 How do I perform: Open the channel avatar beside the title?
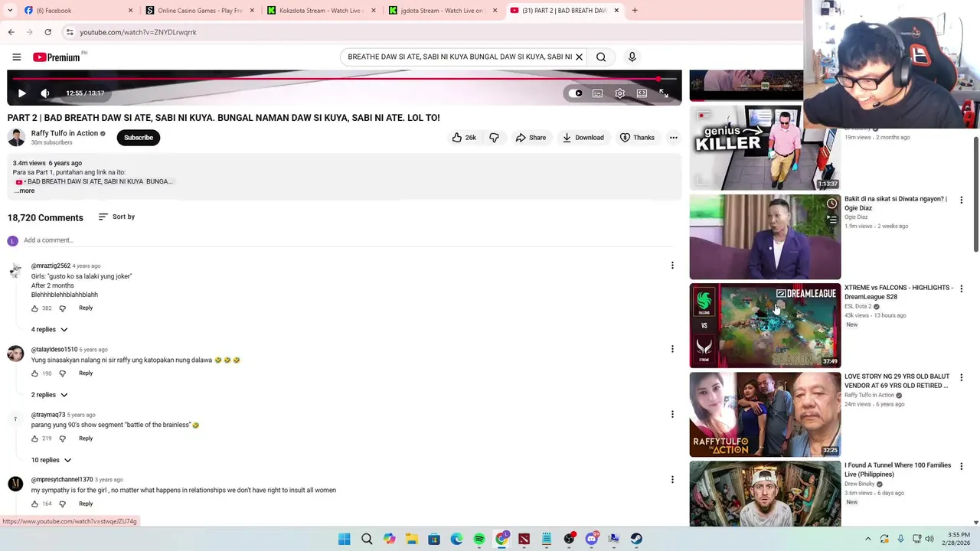pos(16,138)
